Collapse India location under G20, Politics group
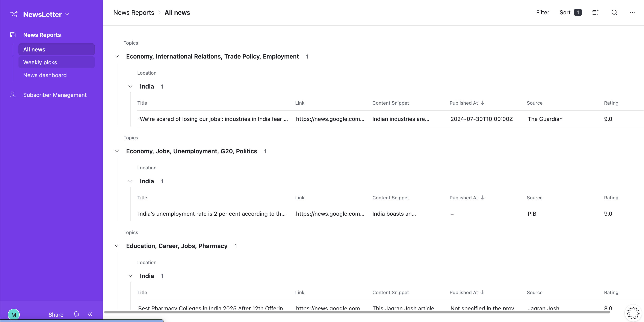The height and width of the screenshot is (322, 644). click(130, 181)
